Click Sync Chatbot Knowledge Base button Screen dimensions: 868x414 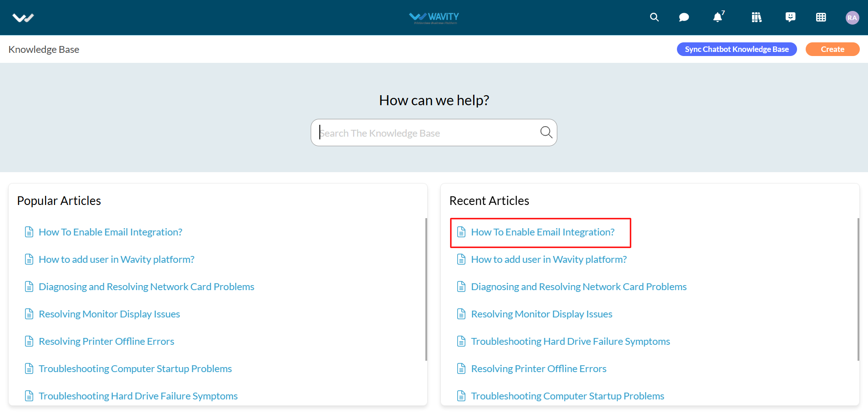point(737,49)
